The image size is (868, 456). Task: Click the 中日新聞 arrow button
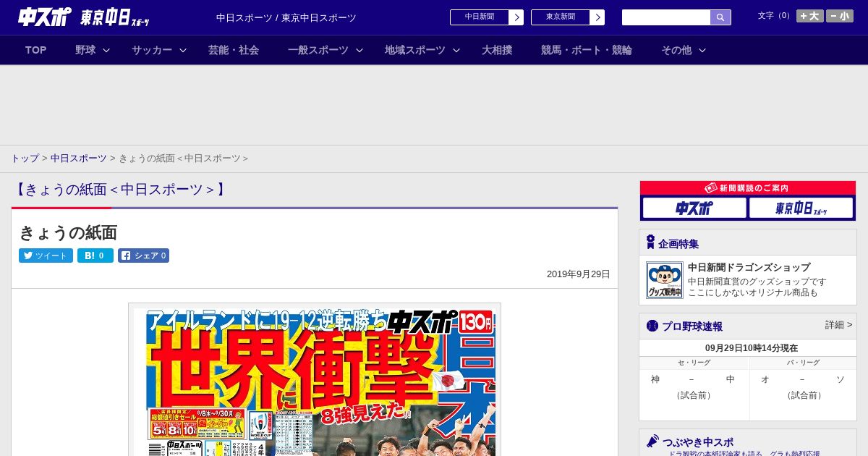click(516, 17)
